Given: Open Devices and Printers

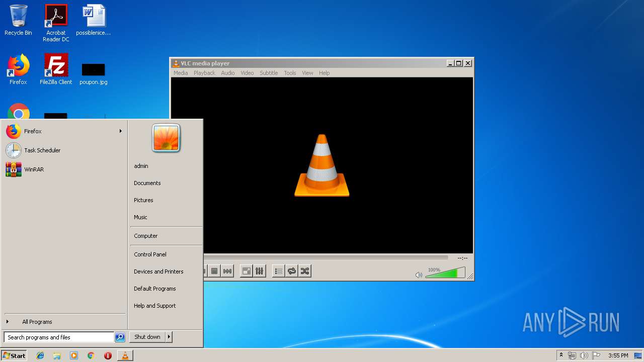Looking at the screenshot, I should click(x=158, y=271).
